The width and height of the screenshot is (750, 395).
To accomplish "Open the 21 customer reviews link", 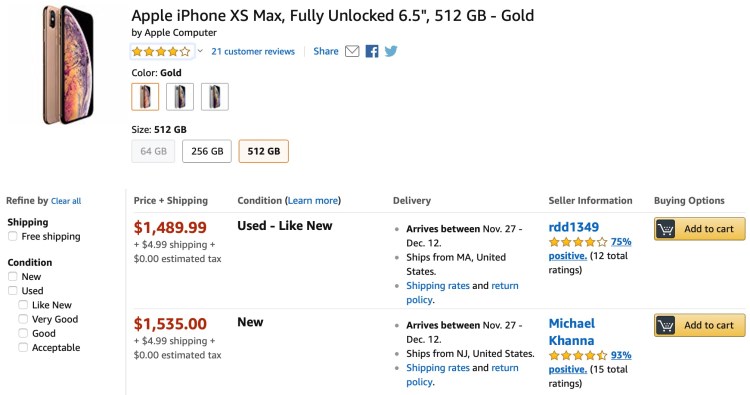I will (253, 51).
